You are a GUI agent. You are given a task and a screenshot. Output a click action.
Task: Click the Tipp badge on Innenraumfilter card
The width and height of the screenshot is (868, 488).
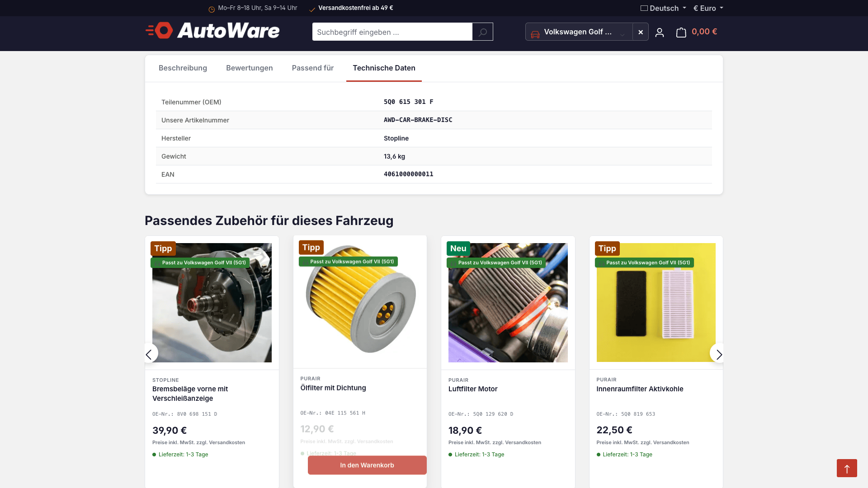[x=607, y=249]
